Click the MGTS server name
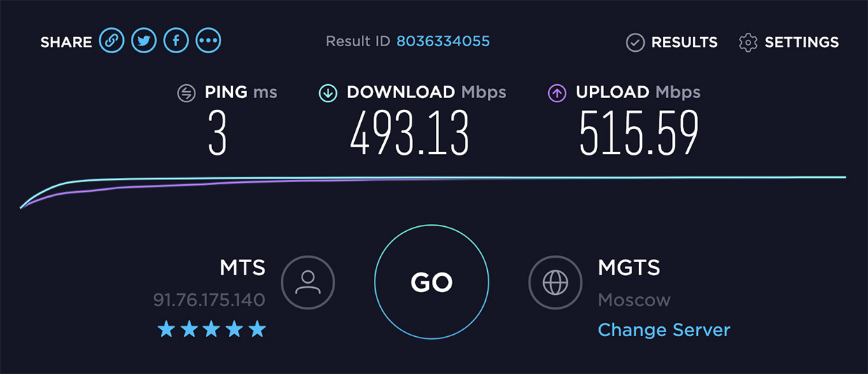868x374 pixels. tap(629, 268)
